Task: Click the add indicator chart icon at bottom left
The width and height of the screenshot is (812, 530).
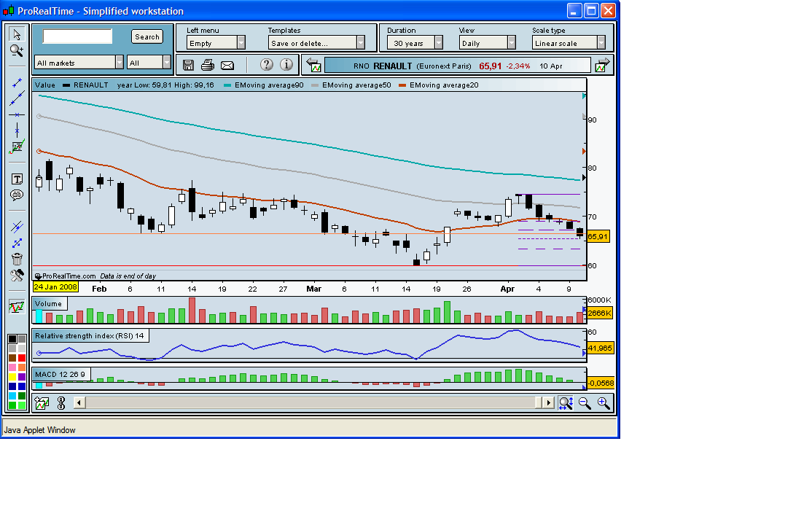Action: (42, 402)
